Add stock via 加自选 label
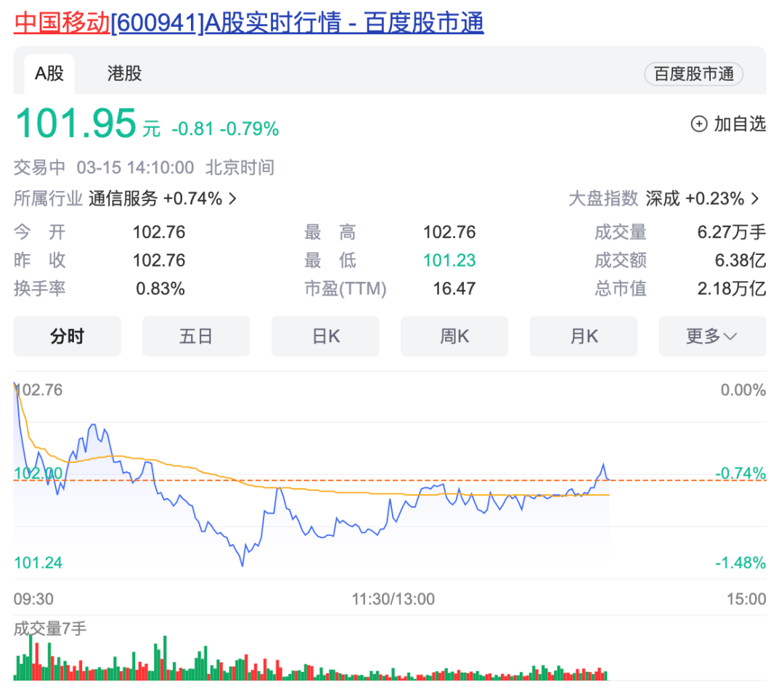 [740, 123]
